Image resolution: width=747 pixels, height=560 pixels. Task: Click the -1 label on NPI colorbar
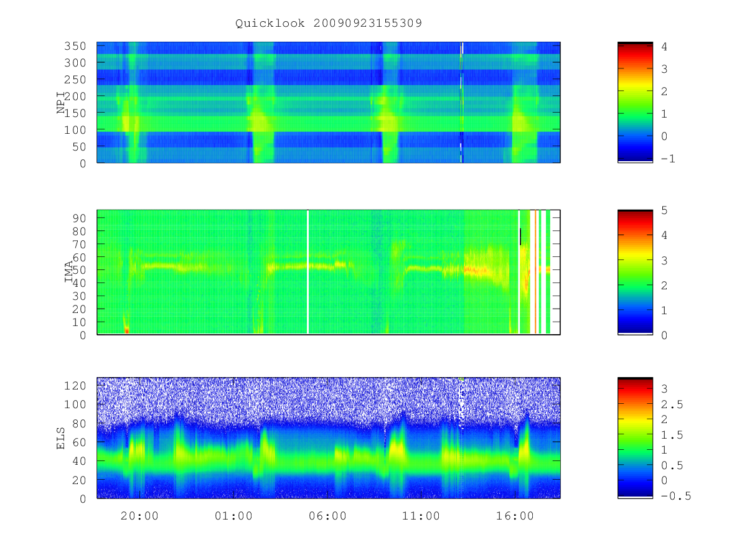coord(667,159)
